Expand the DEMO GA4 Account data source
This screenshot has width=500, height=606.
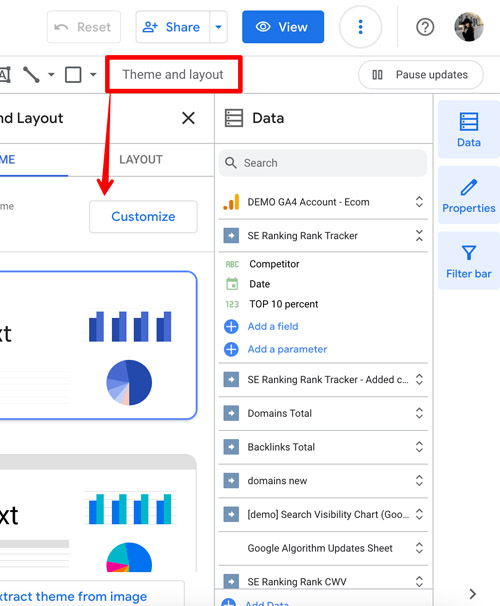pos(419,202)
